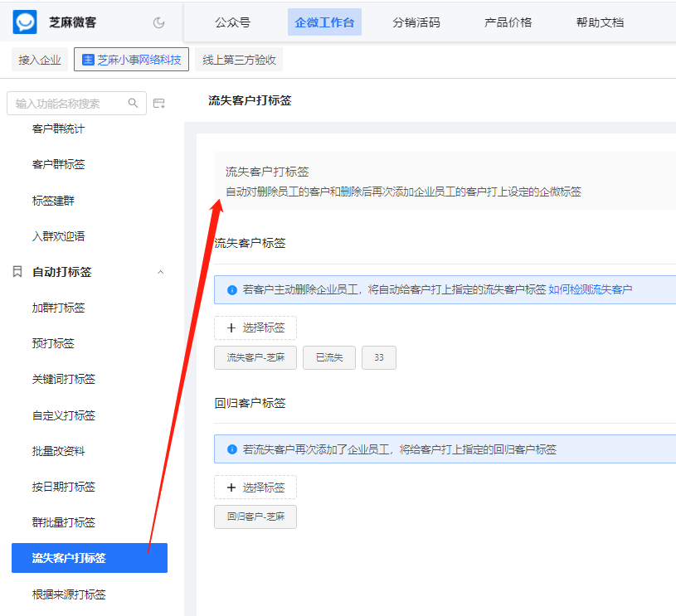This screenshot has height=616, width=676.
Task: Open 批量改资料 menu item
Action: pos(58,451)
